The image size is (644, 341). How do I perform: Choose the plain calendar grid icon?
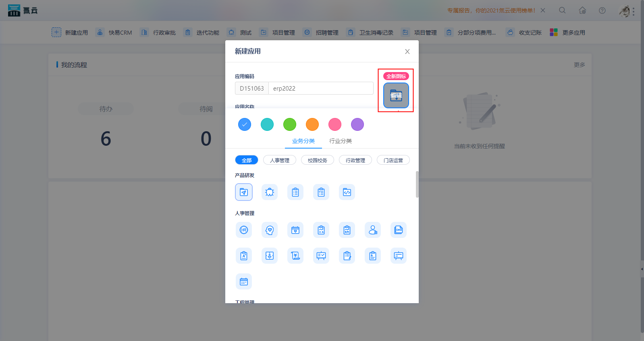244,281
